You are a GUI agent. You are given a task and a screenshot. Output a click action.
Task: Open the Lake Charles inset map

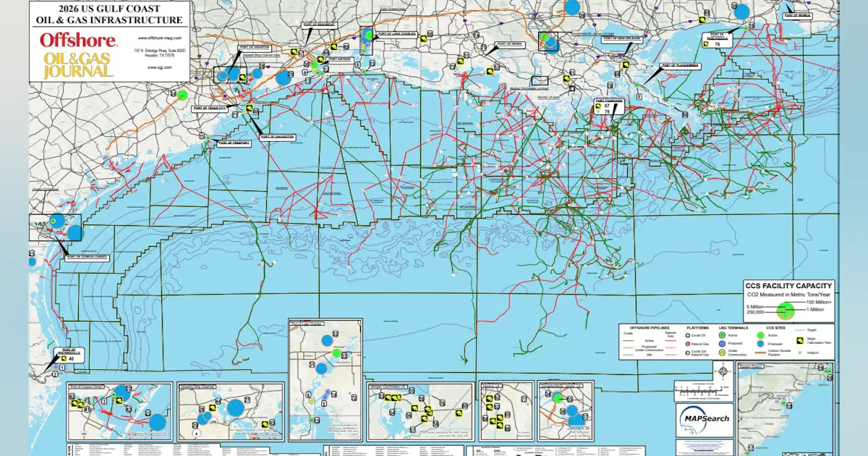point(325,379)
